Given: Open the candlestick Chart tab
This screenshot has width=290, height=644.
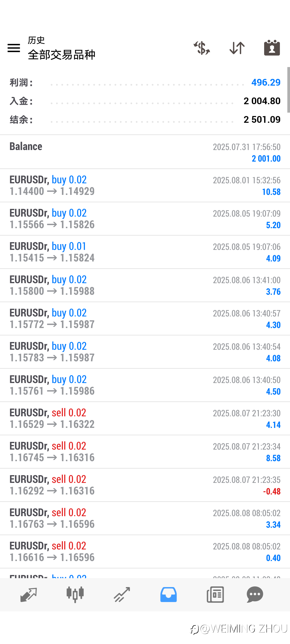Looking at the screenshot, I should [x=75, y=595].
